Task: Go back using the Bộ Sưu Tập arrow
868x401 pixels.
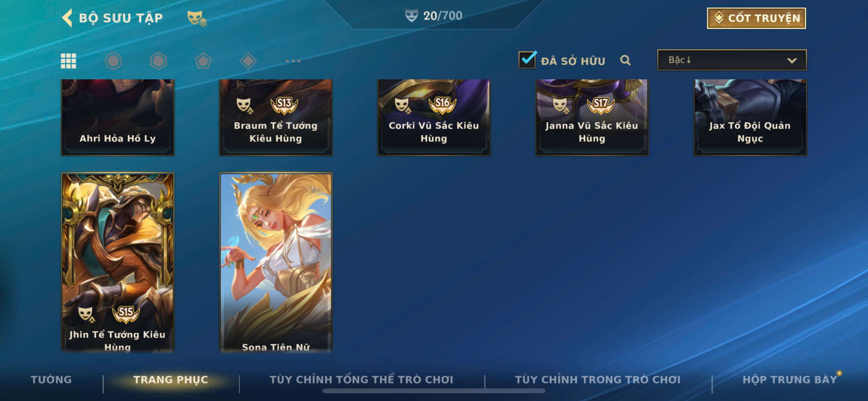Action: pos(67,18)
